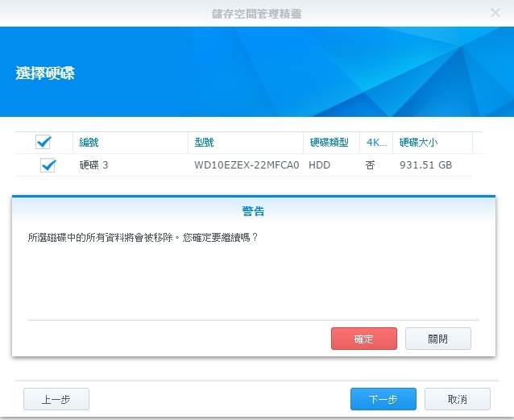This screenshot has width=514, height=420.
Task: Go back with 上一步 button
Action: (56, 399)
